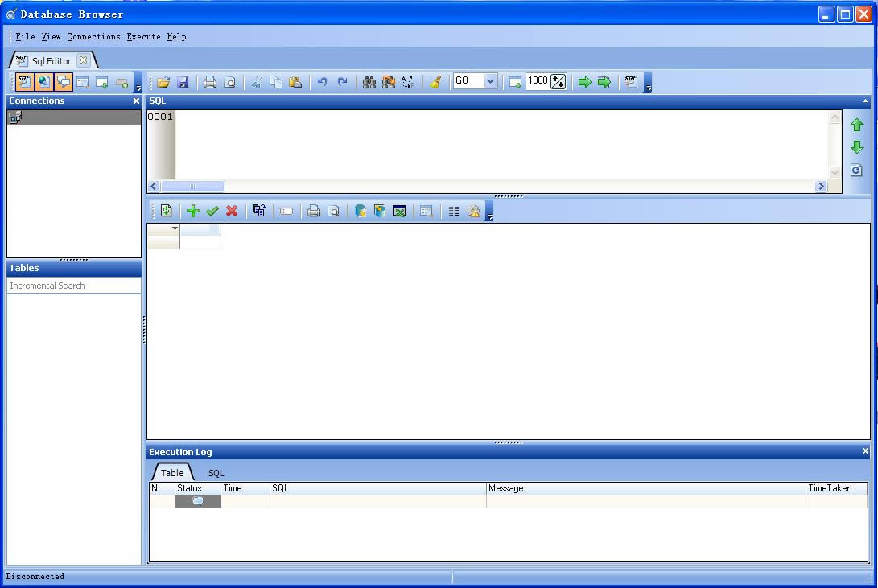Expand the results toolbar options chevron

tap(489, 212)
